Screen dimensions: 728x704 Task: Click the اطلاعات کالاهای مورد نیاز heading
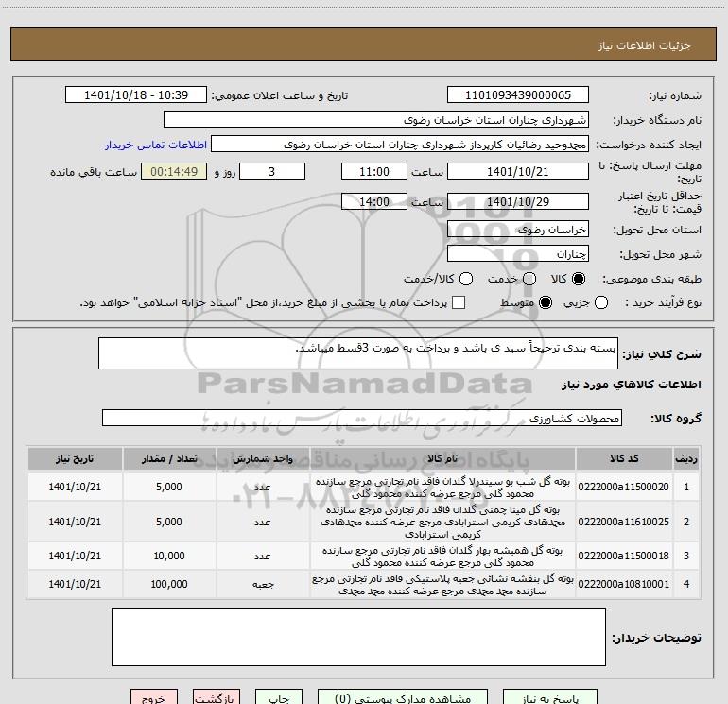(632, 385)
